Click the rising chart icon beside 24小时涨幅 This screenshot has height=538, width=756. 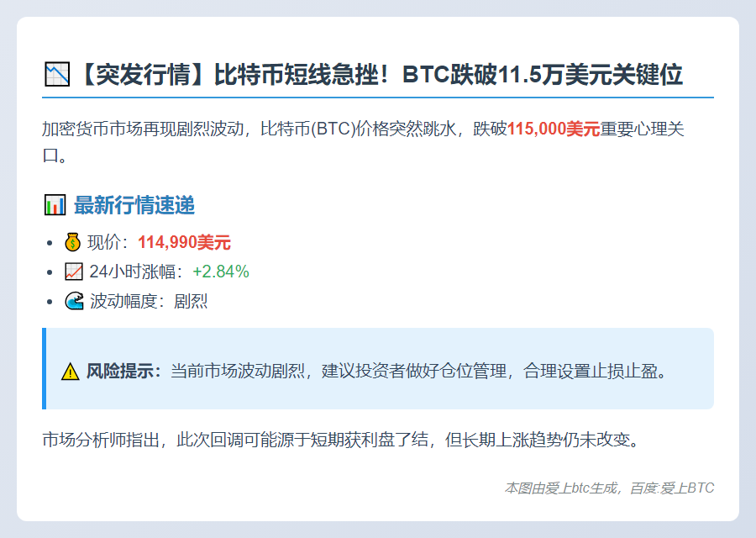[x=73, y=271]
